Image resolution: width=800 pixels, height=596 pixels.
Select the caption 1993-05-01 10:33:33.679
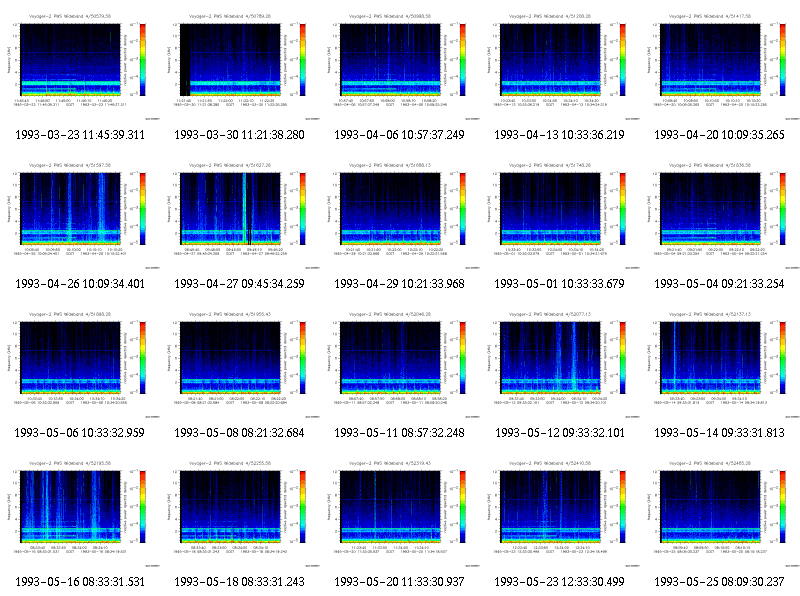point(559,284)
